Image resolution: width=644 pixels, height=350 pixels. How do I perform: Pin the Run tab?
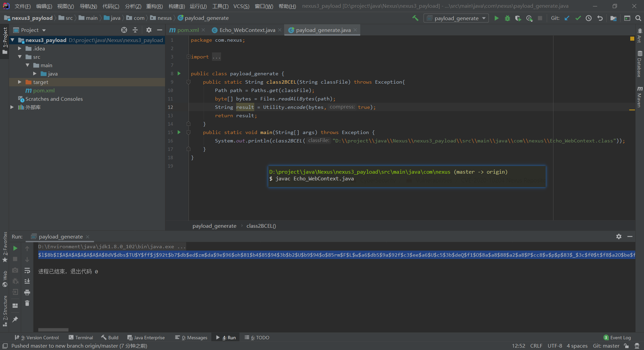pyautogui.click(x=15, y=319)
